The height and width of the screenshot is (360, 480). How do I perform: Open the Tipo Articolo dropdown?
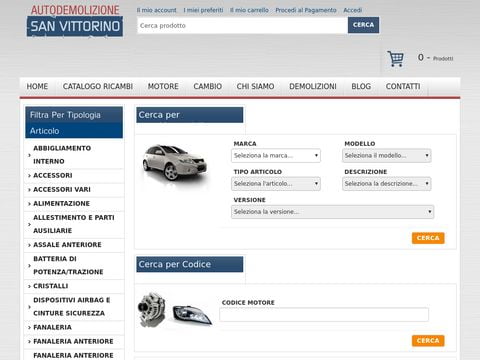coord(276,184)
